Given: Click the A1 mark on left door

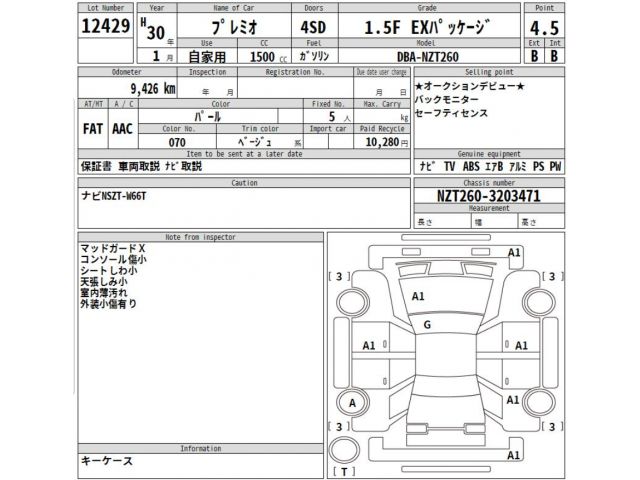Looking at the screenshot, I should (x=369, y=345).
